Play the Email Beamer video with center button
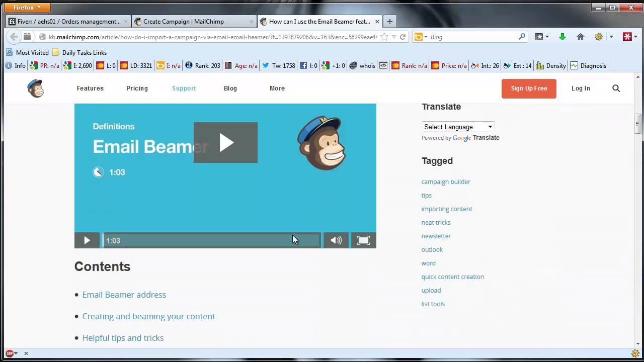The image size is (644, 362). (225, 142)
